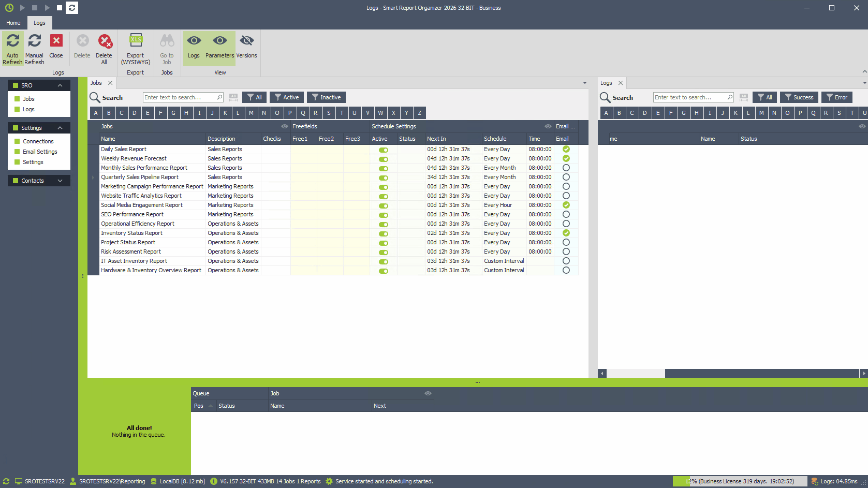Image resolution: width=868 pixels, height=488 pixels.
Task: Click the Manual Refresh ribbon button
Action: point(34,49)
